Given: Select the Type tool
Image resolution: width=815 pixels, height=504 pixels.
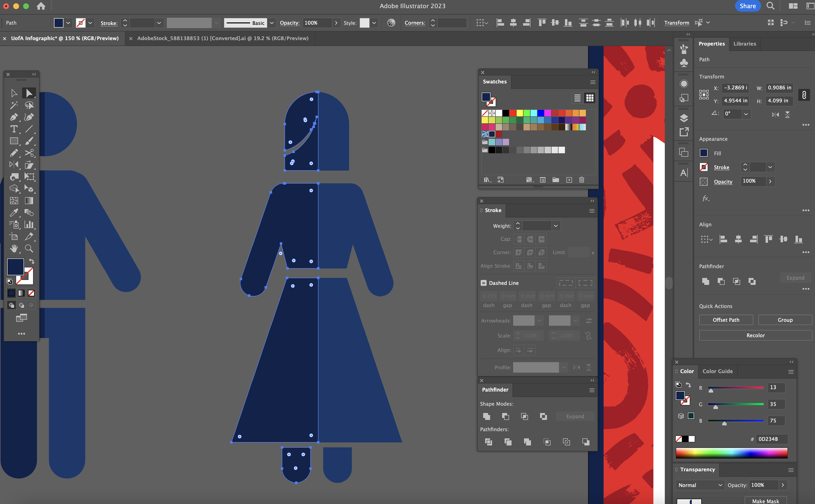Looking at the screenshot, I should [x=14, y=129].
